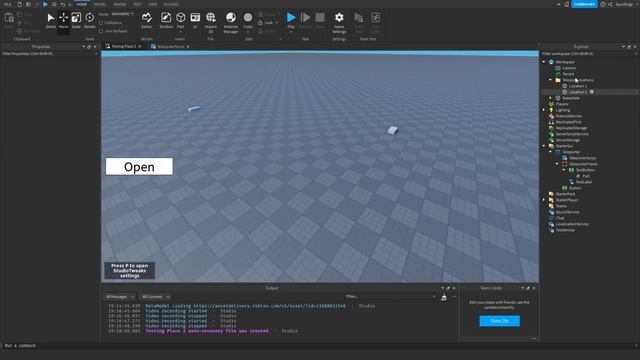Switch to the Testing Place 1 tab

(x=123, y=47)
